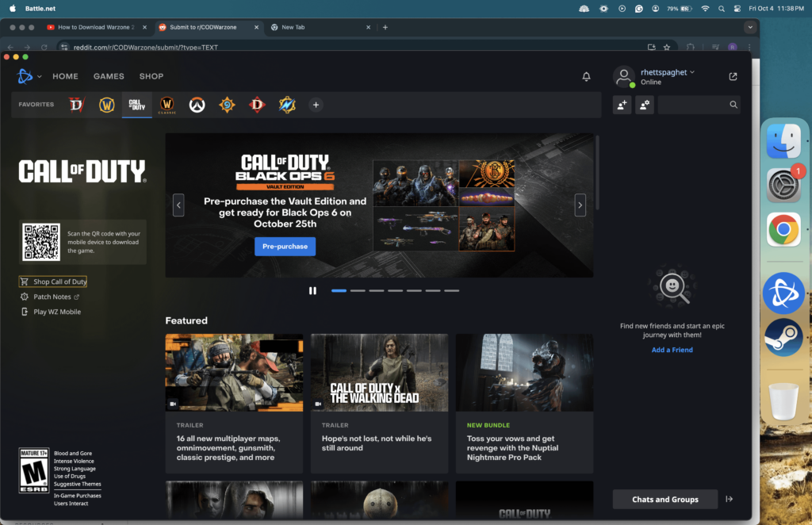Open the Walking Dead trailer card
Image resolution: width=812 pixels, height=525 pixels.
point(380,404)
